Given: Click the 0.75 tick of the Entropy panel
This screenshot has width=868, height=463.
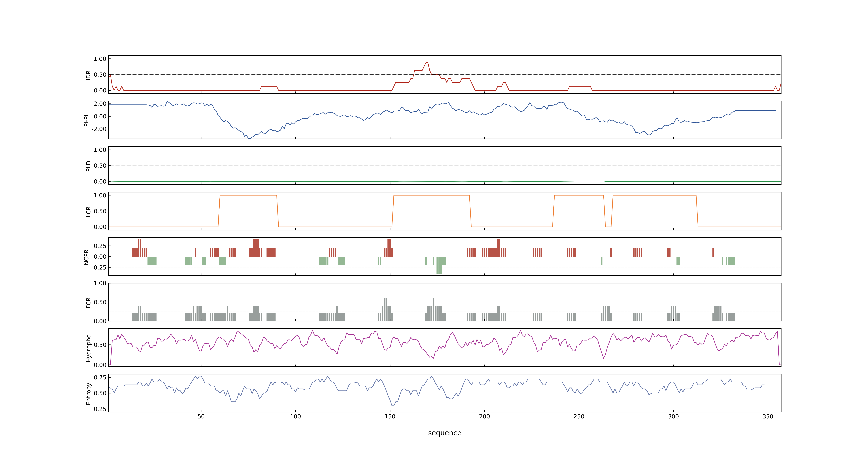Looking at the screenshot, I should tap(100, 377).
